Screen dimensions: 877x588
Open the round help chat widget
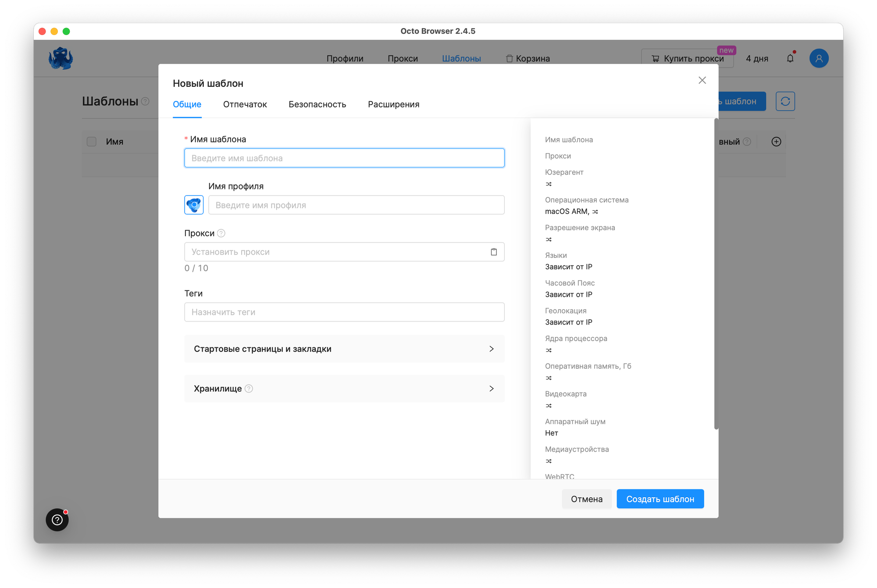pos(57,520)
